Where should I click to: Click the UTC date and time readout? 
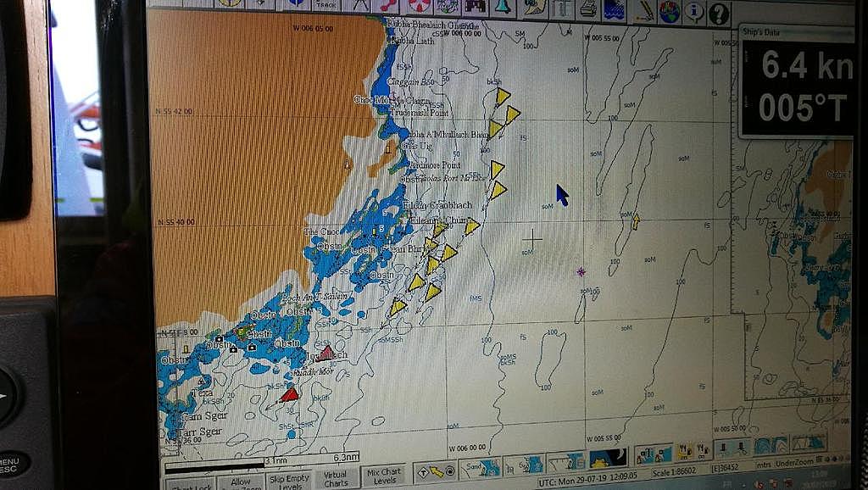pos(588,482)
